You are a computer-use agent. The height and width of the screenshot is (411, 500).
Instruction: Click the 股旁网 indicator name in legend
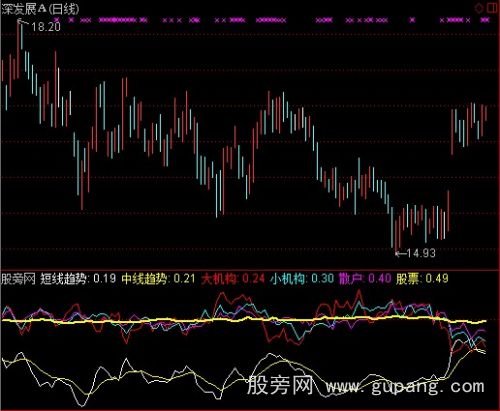point(18,279)
